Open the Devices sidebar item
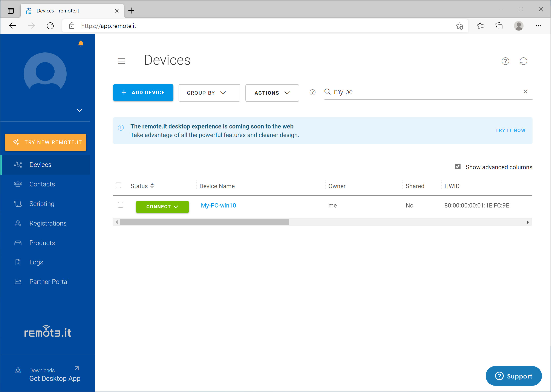Image resolution: width=551 pixels, height=392 pixels. (x=46, y=165)
